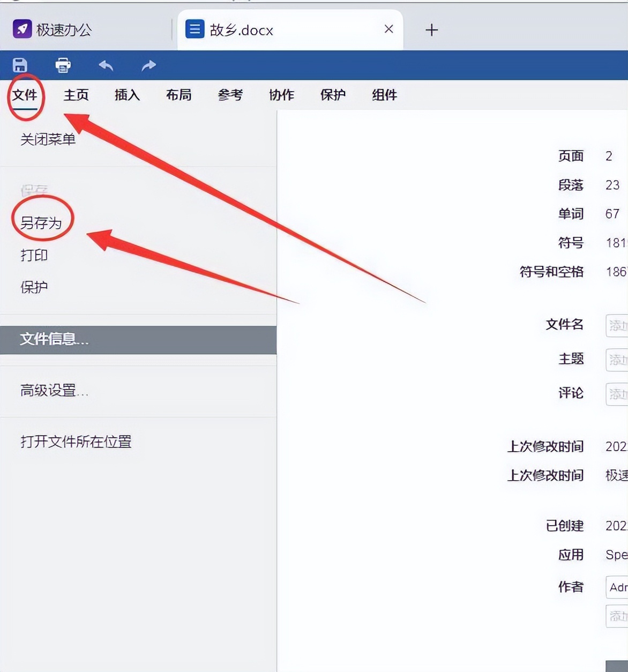The height and width of the screenshot is (672, 628).
Task: Switch to the 布局 ribbon tab
Action: pos(178,95)
